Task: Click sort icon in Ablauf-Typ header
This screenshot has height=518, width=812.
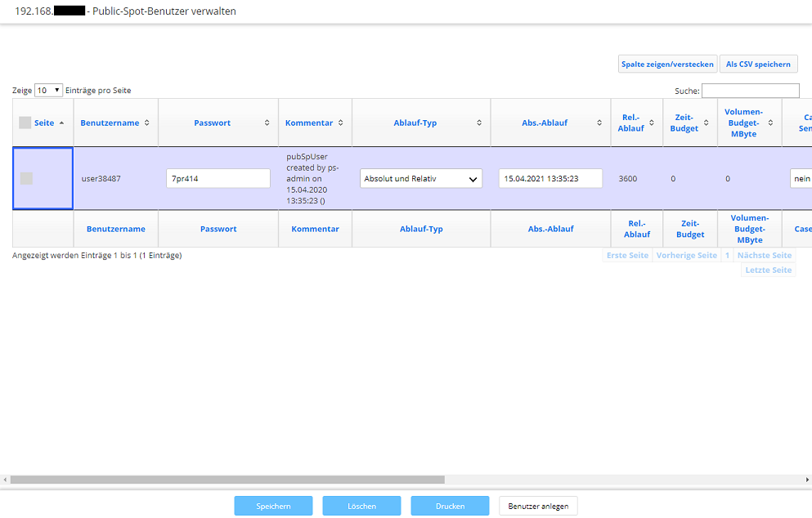Action: [479, 123]
